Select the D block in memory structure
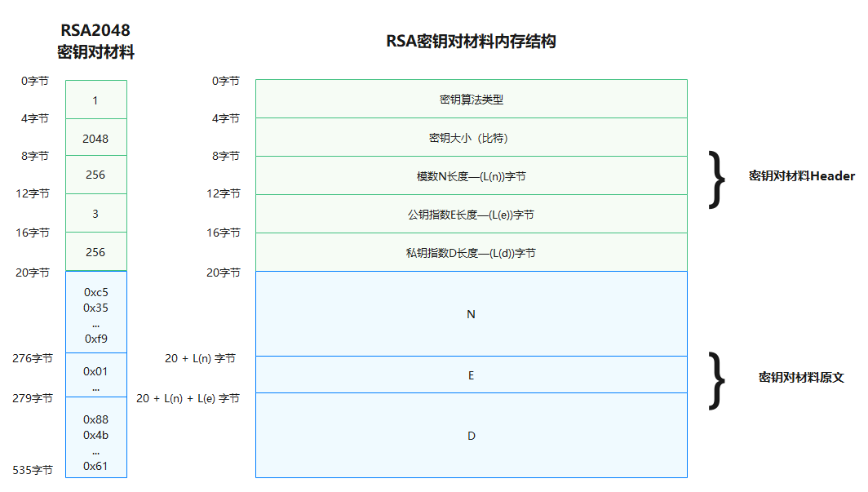Screen dimensions: 868x492 point(471,436)
